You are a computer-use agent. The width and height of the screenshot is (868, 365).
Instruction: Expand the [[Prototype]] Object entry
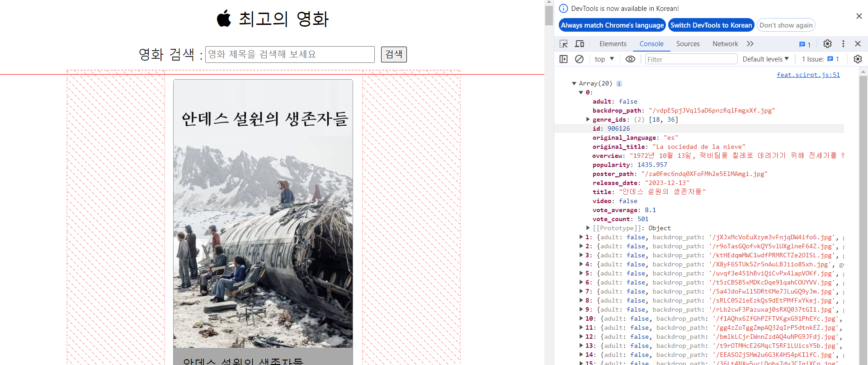coord(588,228)
